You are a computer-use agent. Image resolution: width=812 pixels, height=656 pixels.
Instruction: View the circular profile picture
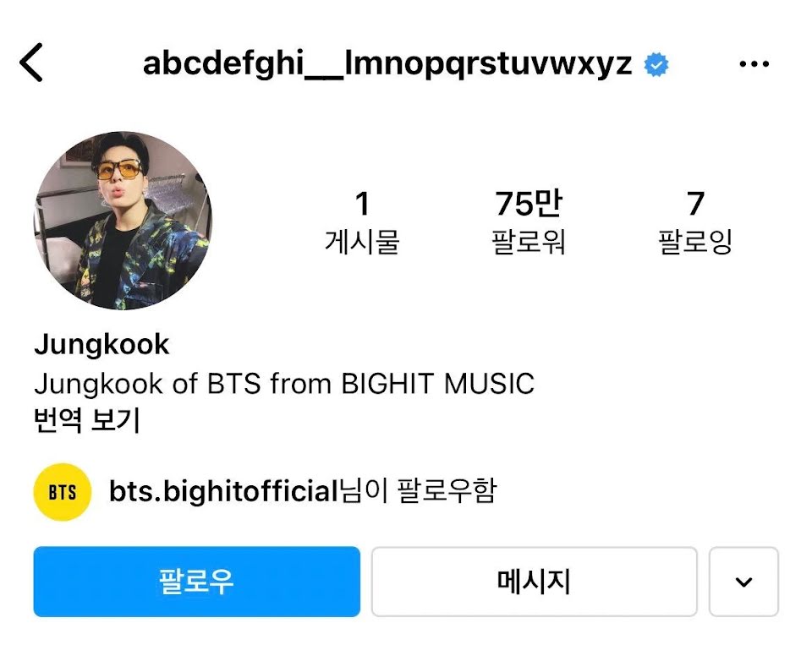point(123,221)
